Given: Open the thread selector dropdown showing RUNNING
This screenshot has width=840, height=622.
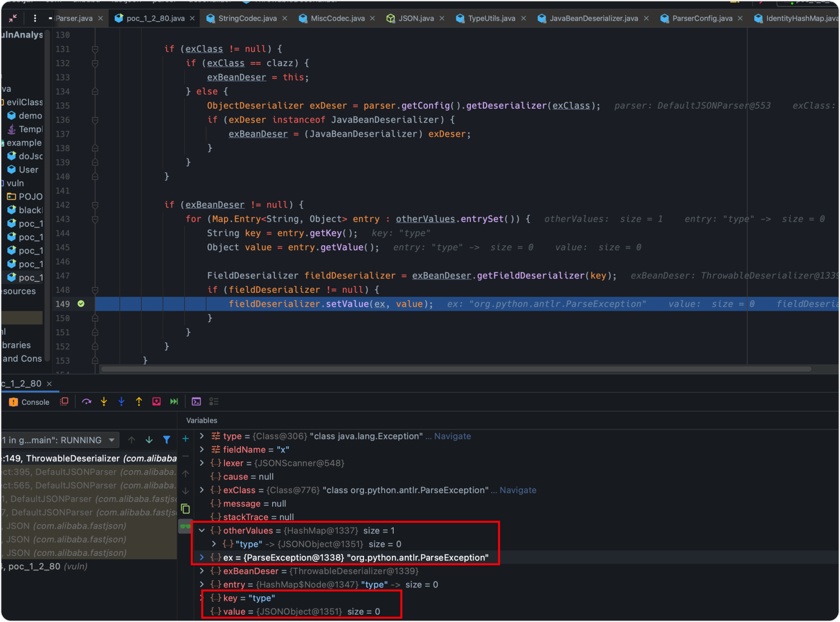Looking at the screenshot, I should pyautogui.click(x=60, y=440).
